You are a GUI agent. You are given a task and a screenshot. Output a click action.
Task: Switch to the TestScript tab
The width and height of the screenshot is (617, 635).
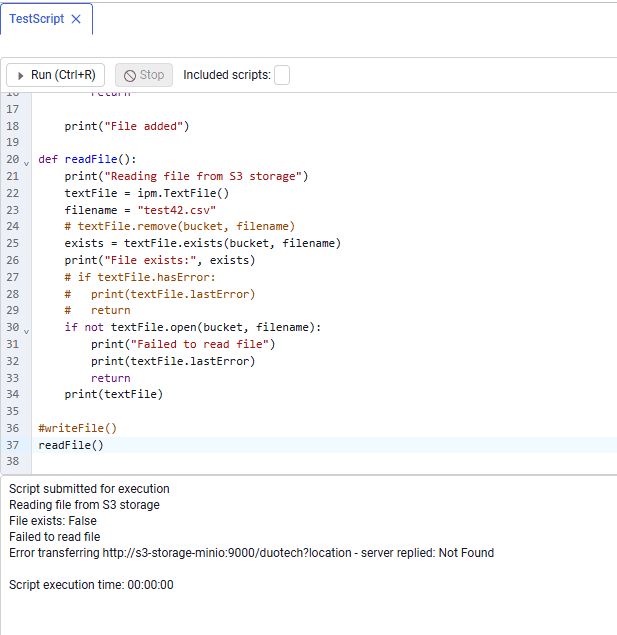[x=36, y=19]
